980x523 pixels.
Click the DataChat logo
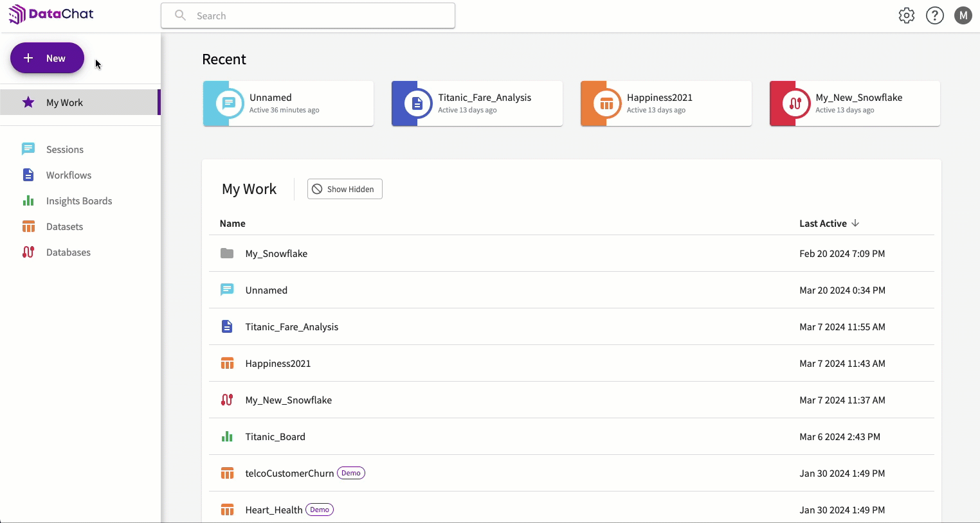point(51,14)
